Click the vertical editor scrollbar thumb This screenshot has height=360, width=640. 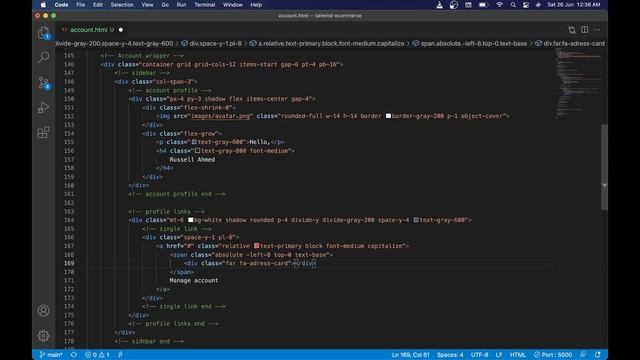click(604, 167)
